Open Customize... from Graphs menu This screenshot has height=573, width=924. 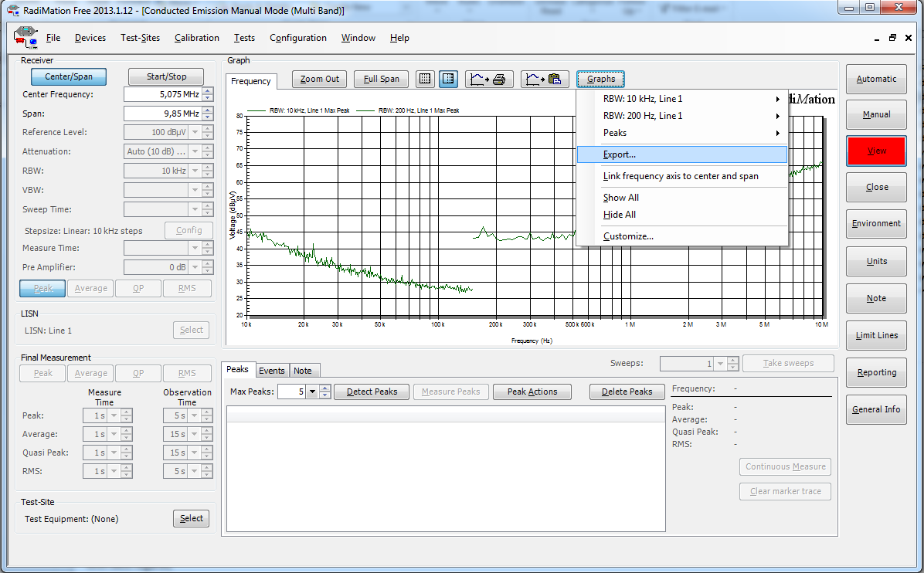click(682, 236)
